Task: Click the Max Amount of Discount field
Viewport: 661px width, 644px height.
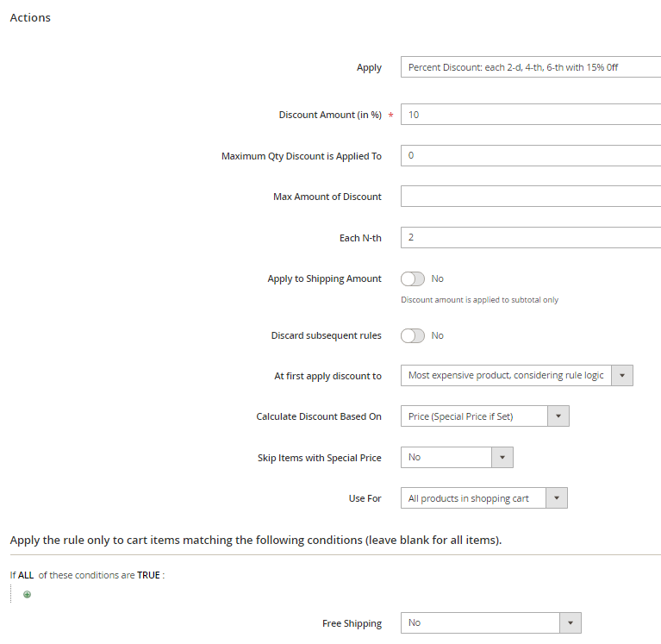Action: pos(530,197)
